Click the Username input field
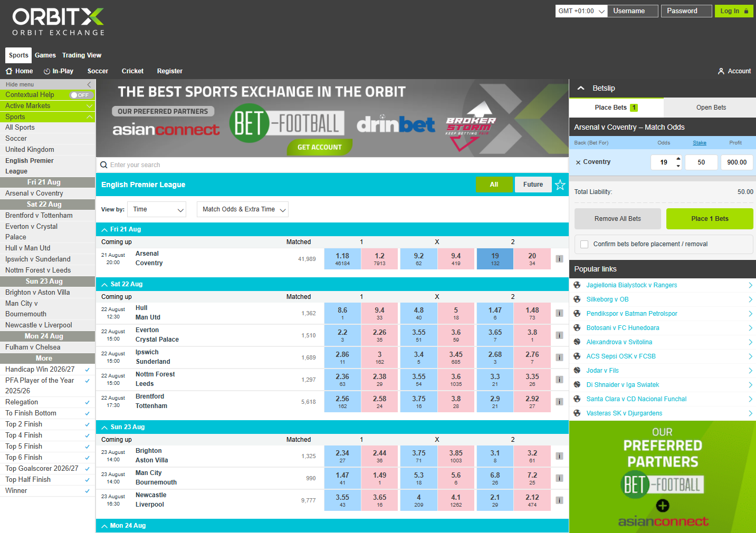 (633, 11)
